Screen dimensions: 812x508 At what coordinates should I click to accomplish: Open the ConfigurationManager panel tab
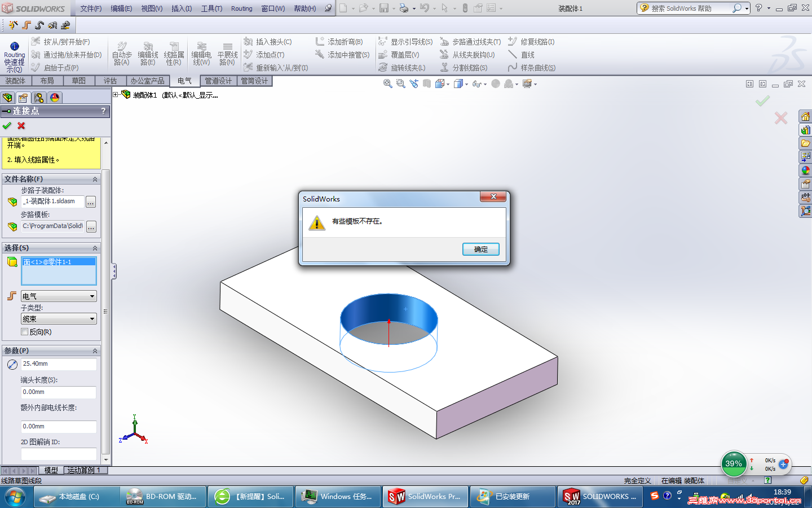pos(39,98)
